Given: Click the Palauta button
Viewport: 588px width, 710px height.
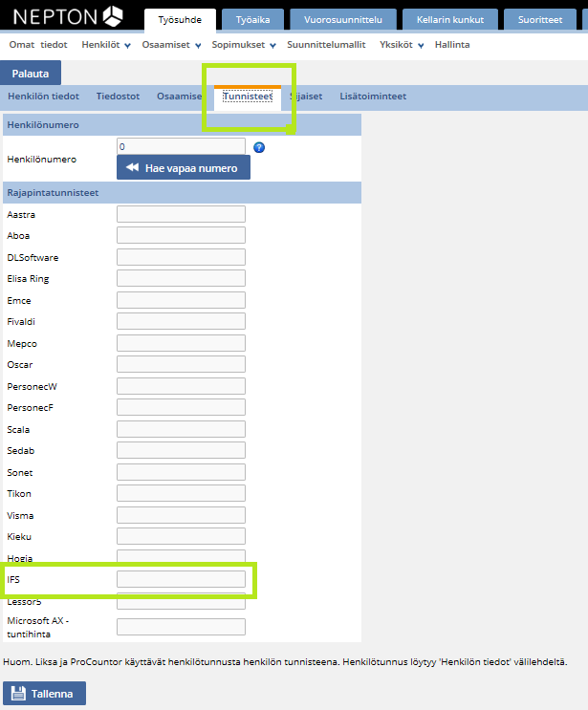Looking at the screenshot, I should coord(31,74).
